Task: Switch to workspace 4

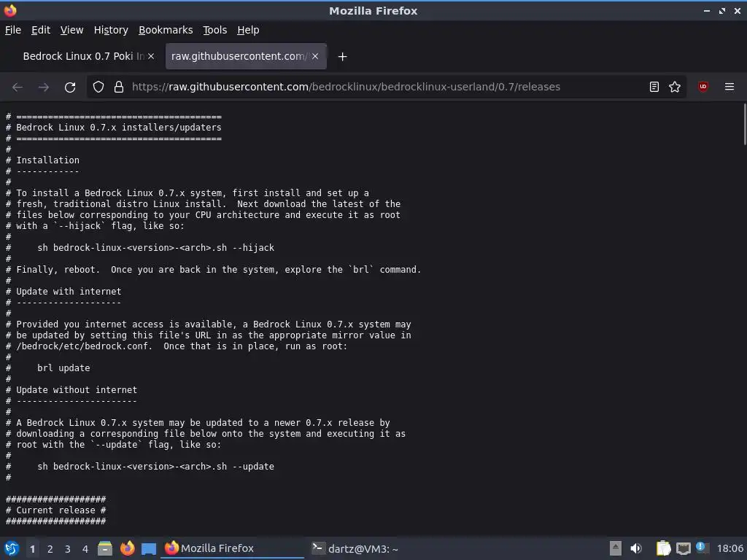Action: pos(85,549)
